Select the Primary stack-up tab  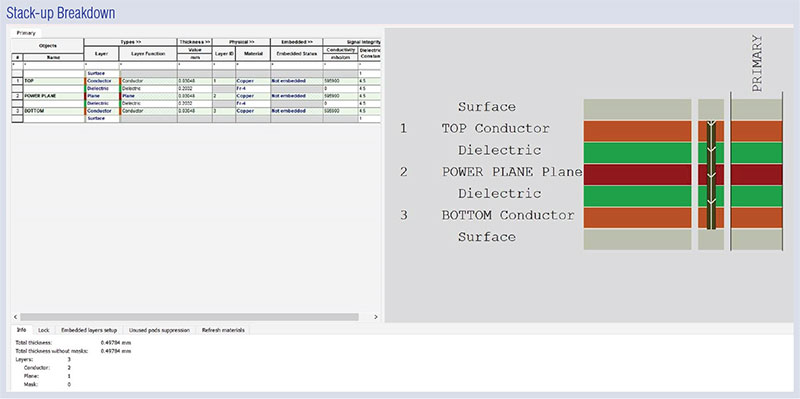click(x=26, y=33)
